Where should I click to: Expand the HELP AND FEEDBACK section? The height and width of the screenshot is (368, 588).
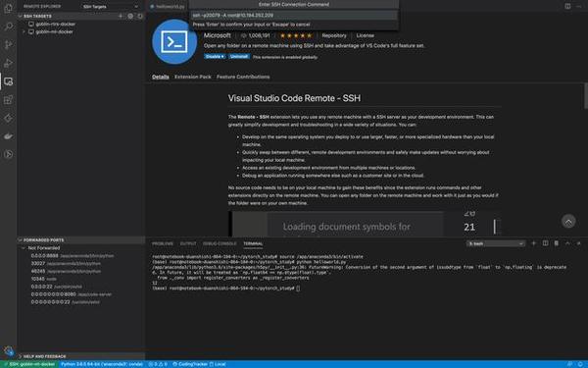pos(21,356)
